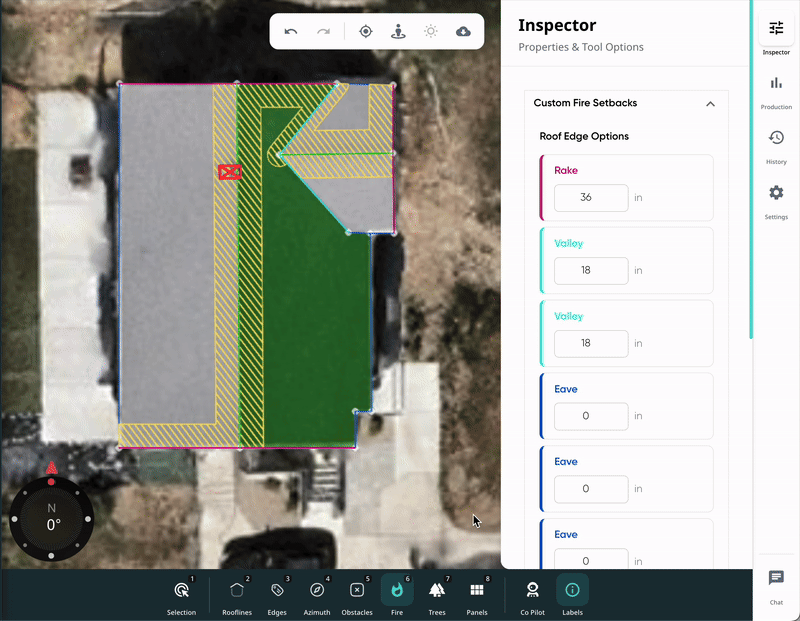Click the sun shading icon
The image size is (800, 621).
(431, 31)
